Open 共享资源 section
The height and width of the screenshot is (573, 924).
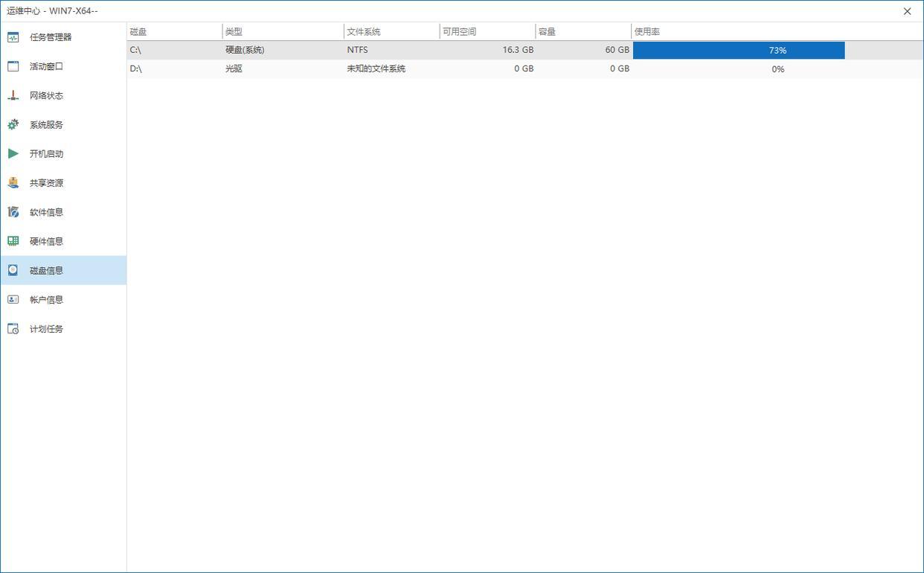pyautogui.click(x=63, y=182)
